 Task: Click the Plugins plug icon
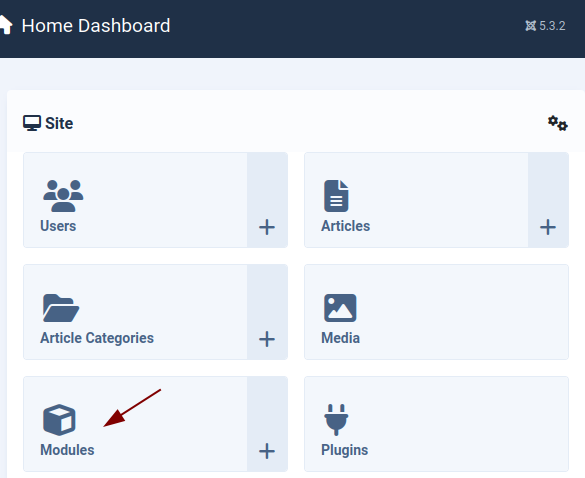336,420
